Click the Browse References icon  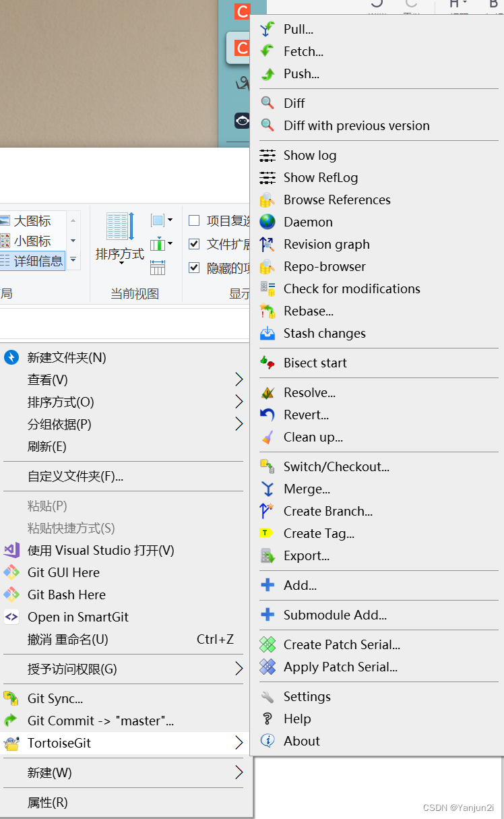point(267,200)
